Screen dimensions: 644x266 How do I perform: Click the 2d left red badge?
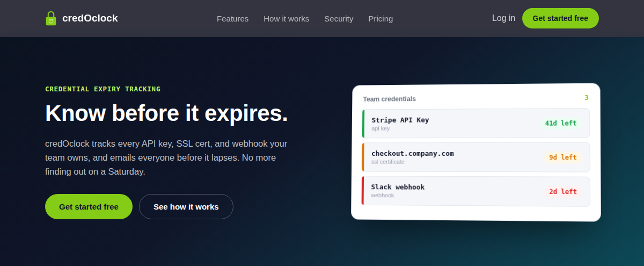(x=562, y=191)
